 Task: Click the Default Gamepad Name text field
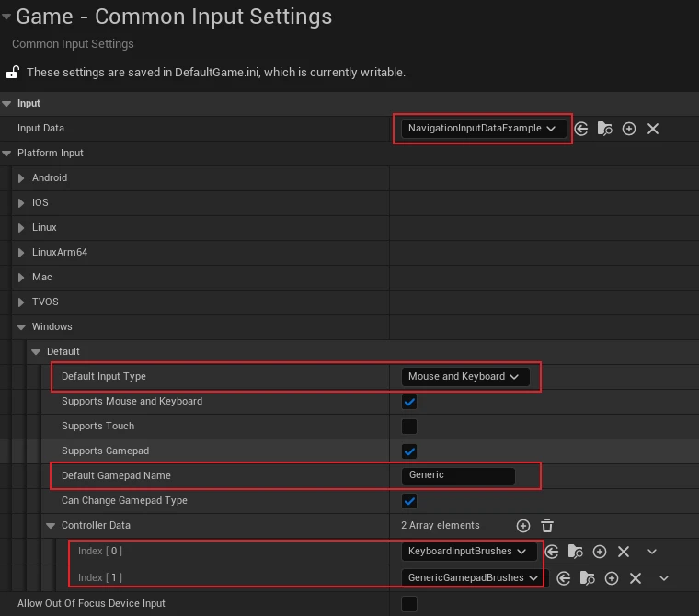click(x=458, y=476)
